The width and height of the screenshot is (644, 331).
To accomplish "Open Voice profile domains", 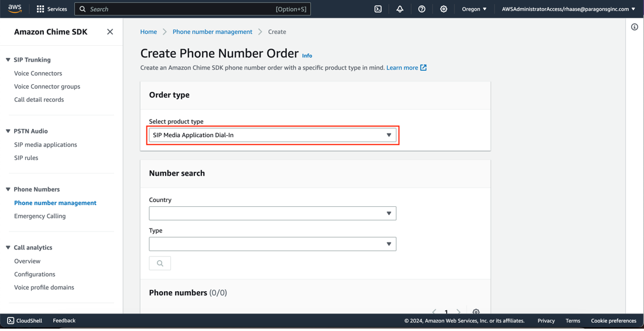I will click(x=44, y=288).
